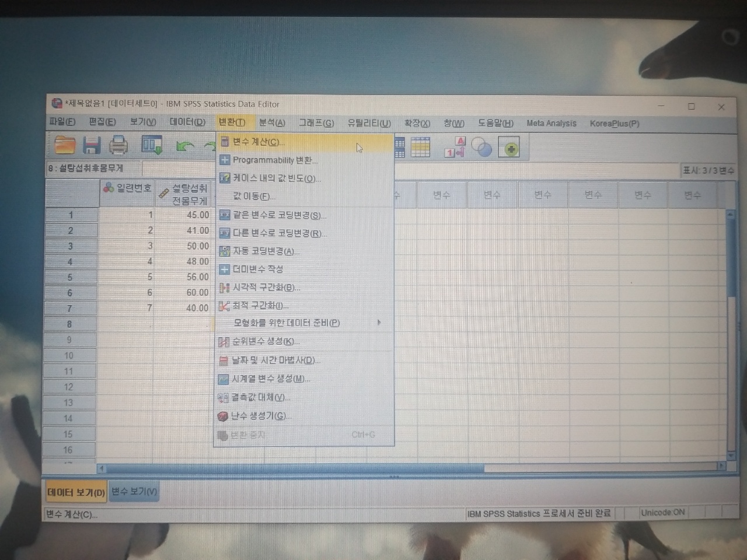Select 값 이동(F) in the menu
The image size is (747, 560).
[x=304, y=196]
